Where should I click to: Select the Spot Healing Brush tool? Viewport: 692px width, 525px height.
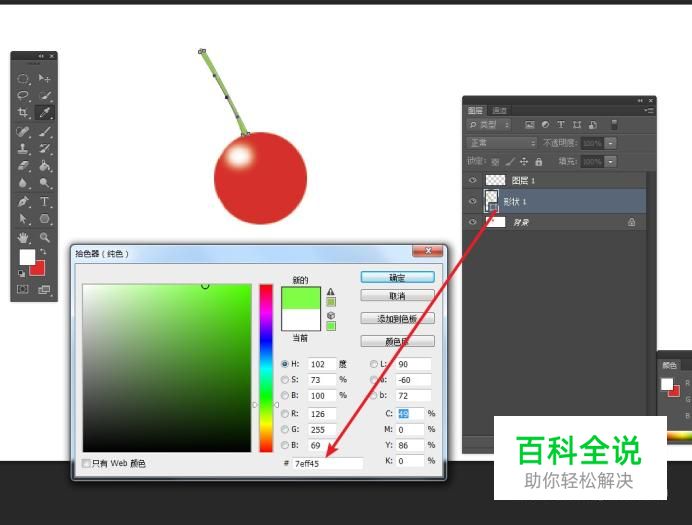click(x=23, y=131)
